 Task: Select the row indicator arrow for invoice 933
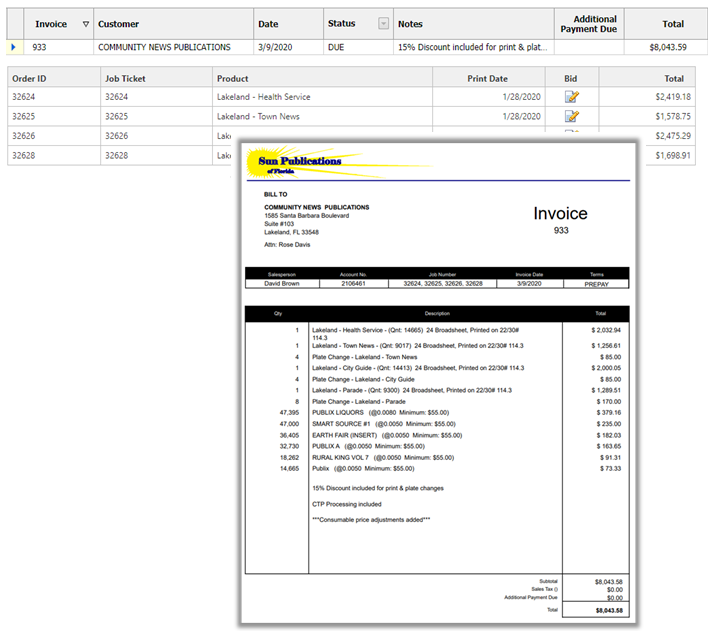coord(13,47)
